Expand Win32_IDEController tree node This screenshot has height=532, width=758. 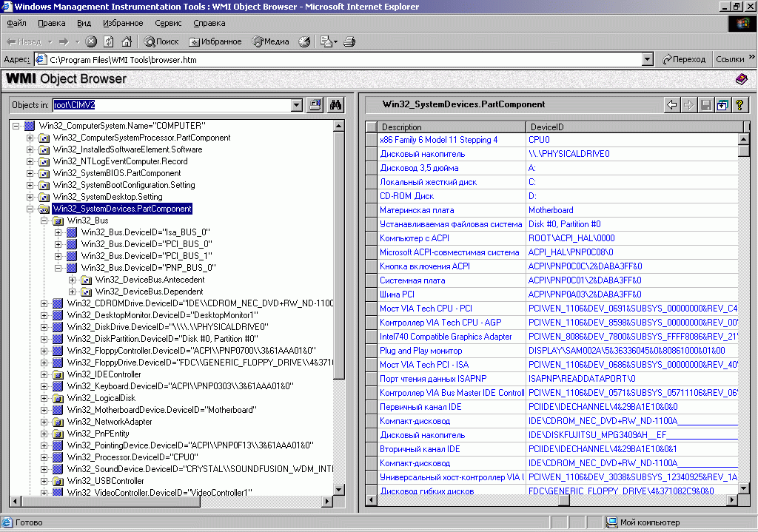(x=44, y=374)
